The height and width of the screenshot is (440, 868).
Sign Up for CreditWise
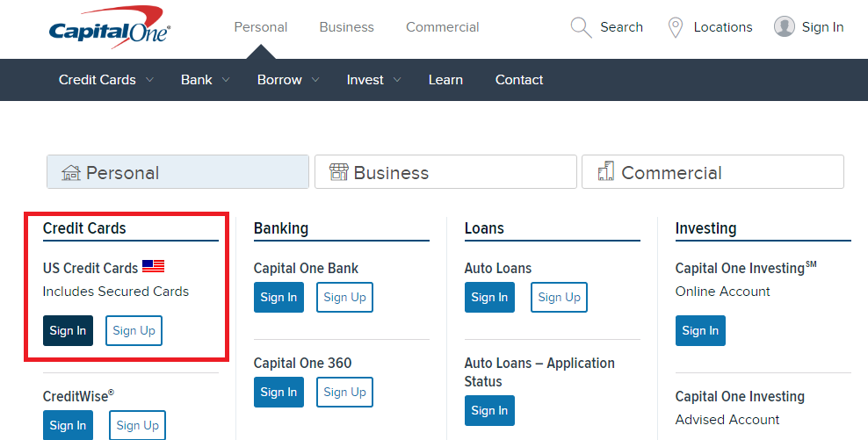coord(137,425)
